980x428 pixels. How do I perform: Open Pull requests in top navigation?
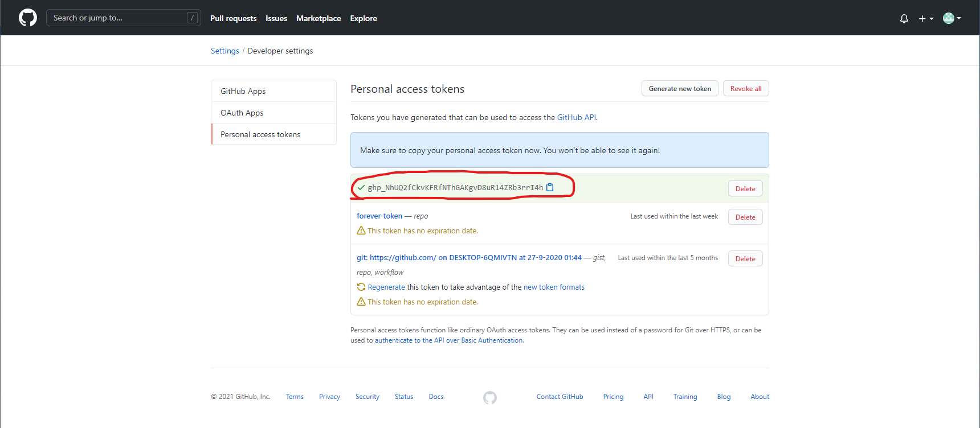pyautogui.click(x=233, y=18)
